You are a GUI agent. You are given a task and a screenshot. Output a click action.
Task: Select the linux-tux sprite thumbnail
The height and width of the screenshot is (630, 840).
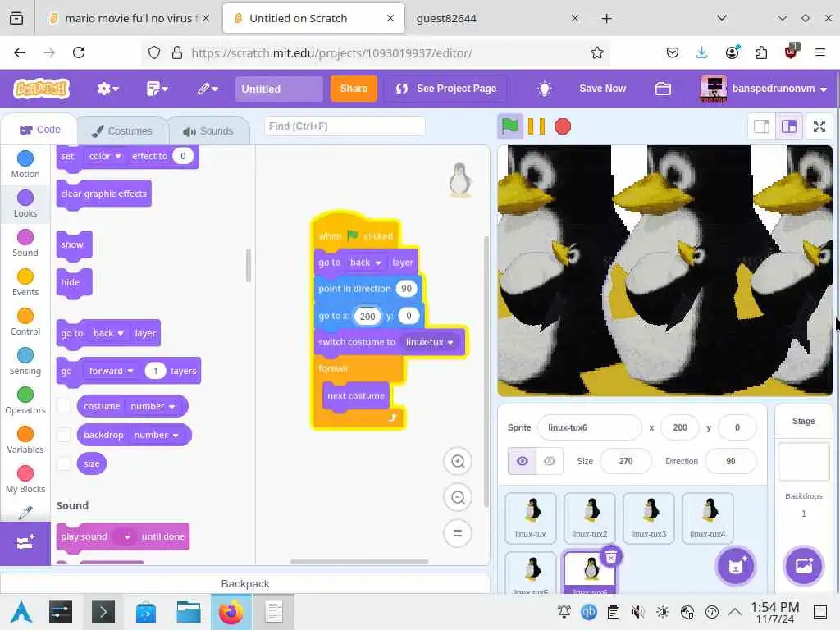pos(531,518)
